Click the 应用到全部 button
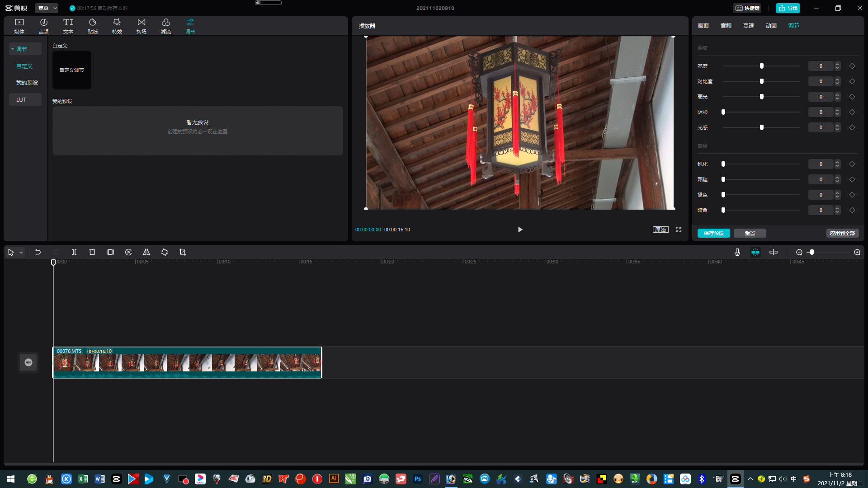 click(843, 233)
